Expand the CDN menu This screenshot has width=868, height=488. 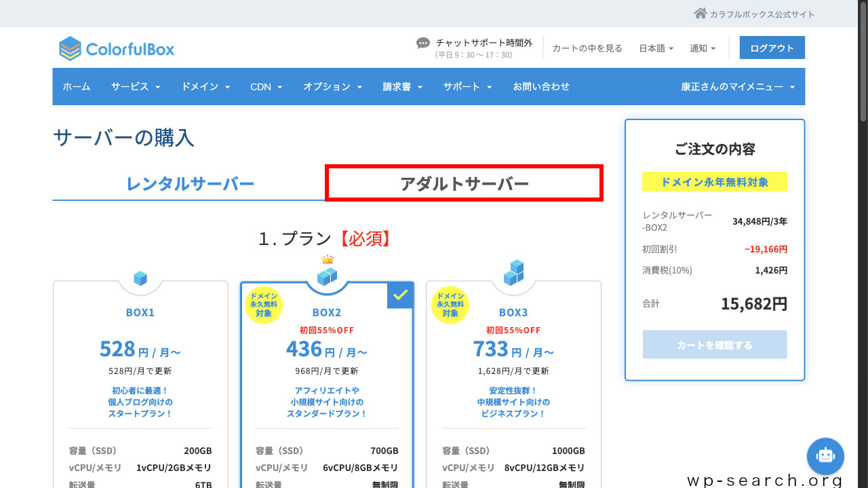[267, 86]
